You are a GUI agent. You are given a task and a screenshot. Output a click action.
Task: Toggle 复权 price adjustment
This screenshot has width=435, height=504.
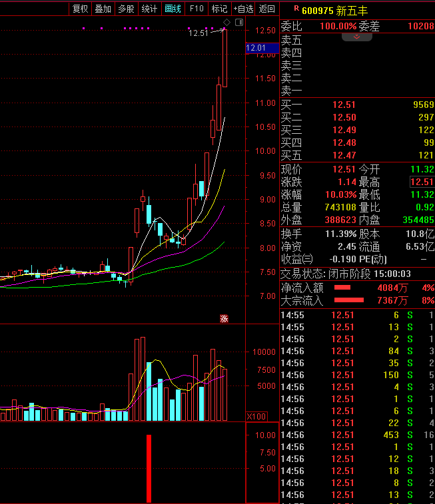point(80,9)
